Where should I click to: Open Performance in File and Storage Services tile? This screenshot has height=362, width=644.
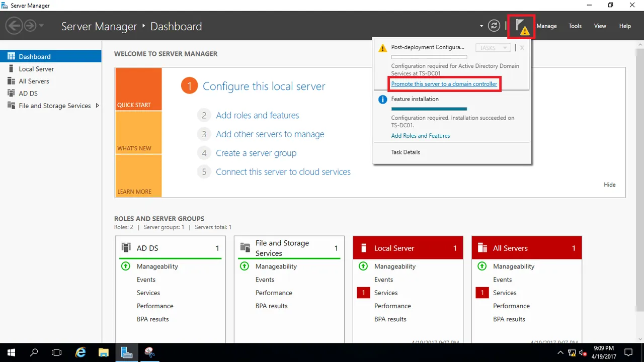coord(274,293)
